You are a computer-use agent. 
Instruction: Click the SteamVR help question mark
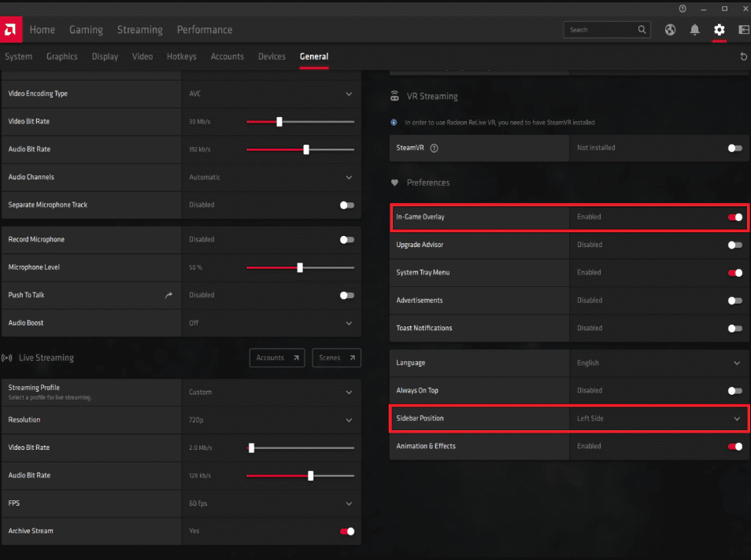pyautogui.click(x=435, y=148)
